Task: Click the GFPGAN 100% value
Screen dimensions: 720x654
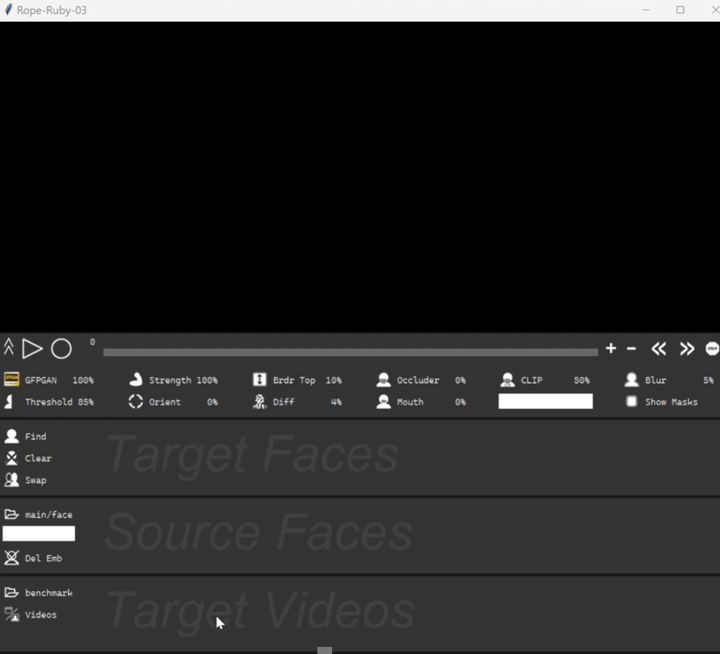Action: pos(83,380)
